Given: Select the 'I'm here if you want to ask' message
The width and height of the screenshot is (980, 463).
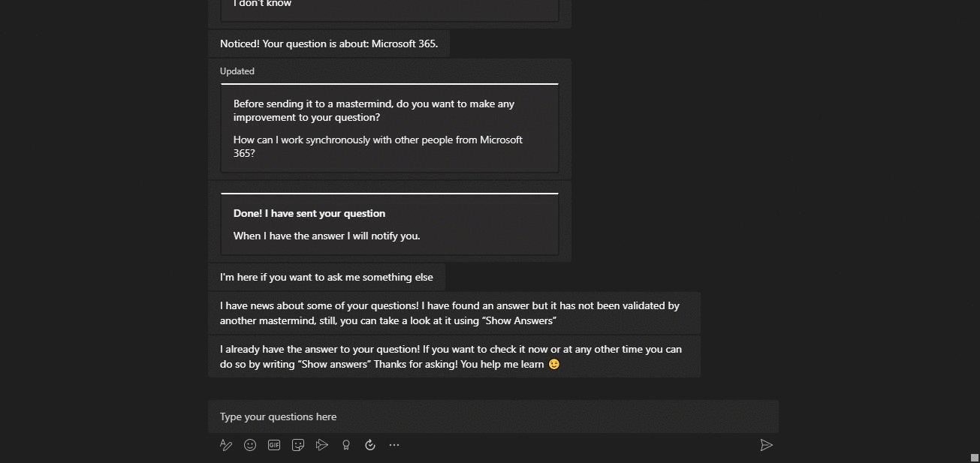Looking at the screenshot, I should 327,277.
